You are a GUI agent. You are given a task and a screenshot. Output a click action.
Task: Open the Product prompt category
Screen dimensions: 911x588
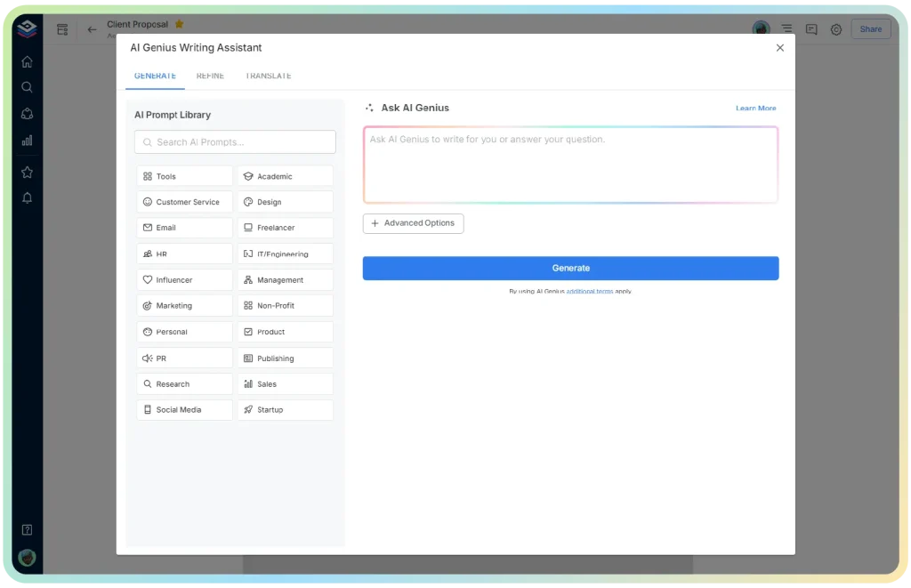pyautogui.click(x=286, y=332)
